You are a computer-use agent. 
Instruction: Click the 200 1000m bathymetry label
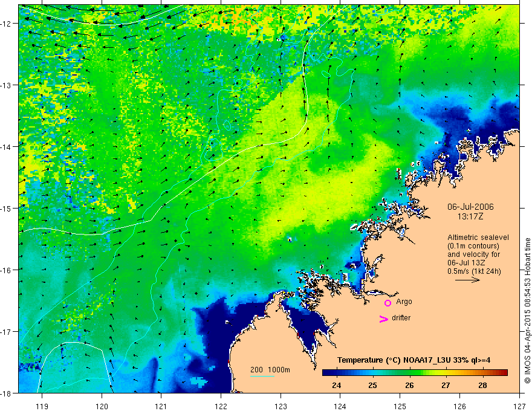point(270,370)
